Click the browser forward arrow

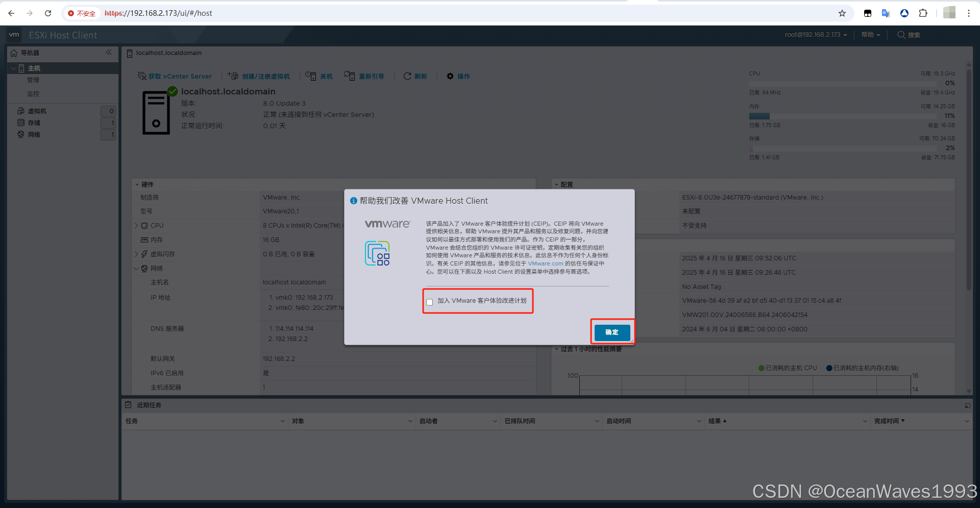29,13
